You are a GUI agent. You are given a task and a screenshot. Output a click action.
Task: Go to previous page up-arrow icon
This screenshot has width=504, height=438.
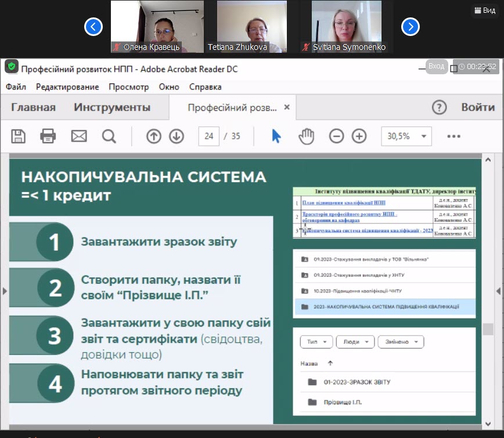[x=154, y=136]
